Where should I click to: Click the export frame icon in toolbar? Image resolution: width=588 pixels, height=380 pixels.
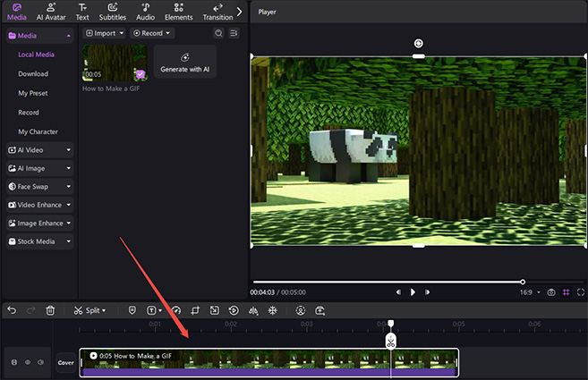pos(320,310)
